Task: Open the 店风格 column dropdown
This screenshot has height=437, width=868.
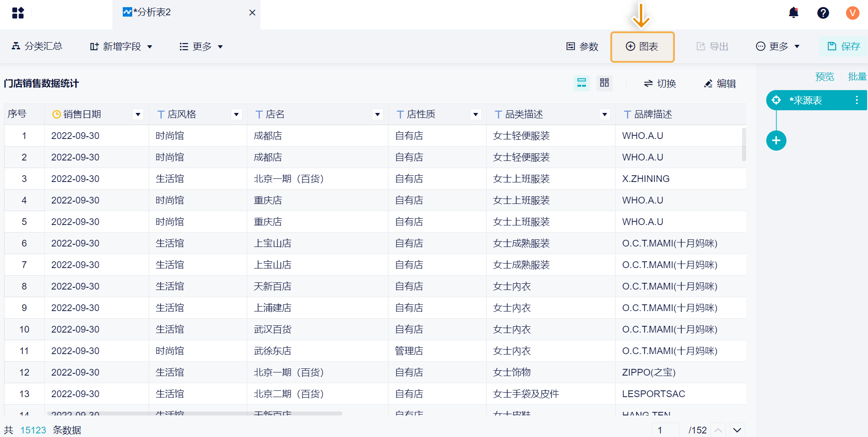Action: point(236,114)
